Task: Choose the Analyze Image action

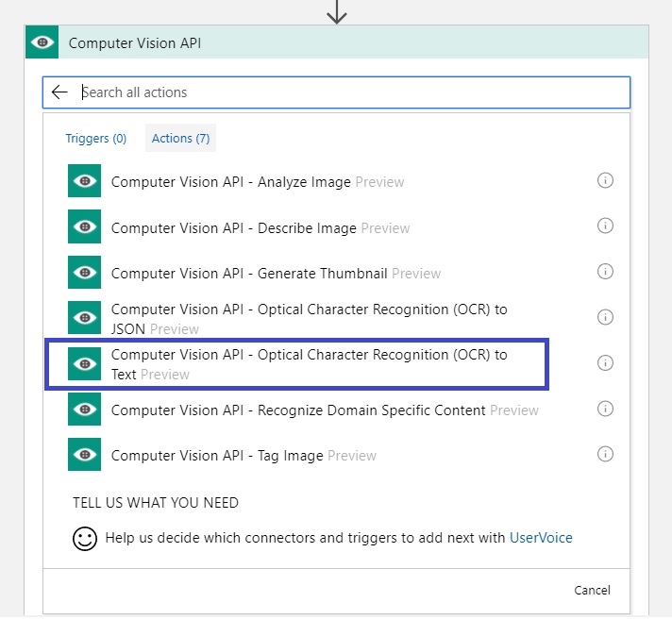Action: point(257,181)
